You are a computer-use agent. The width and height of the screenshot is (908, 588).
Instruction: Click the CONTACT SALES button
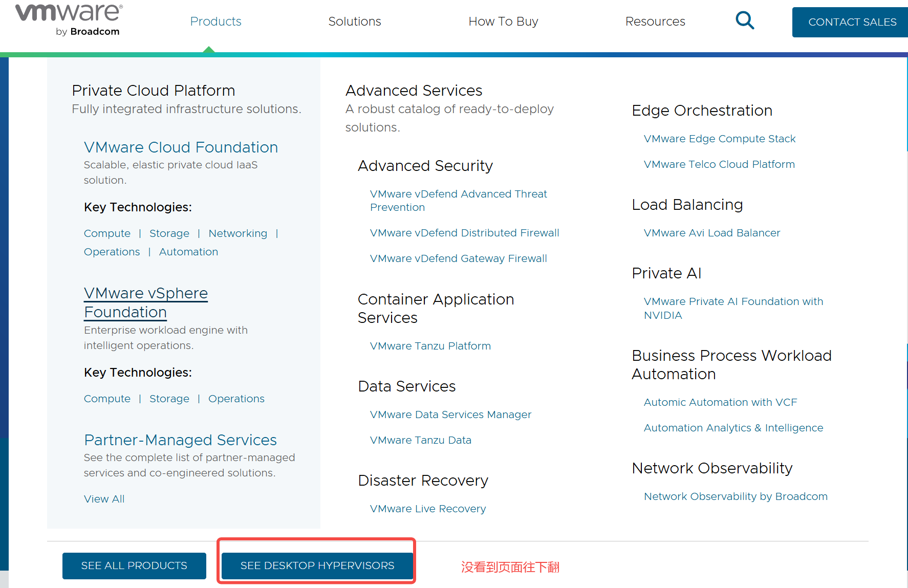[851, 22]
